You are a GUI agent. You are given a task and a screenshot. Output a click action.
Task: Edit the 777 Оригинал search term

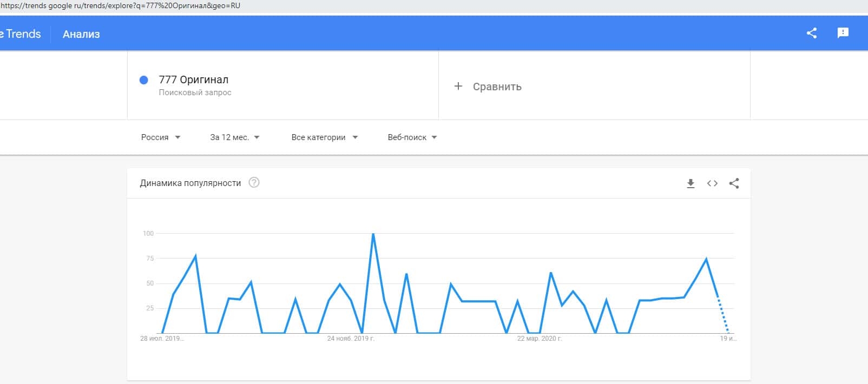193,80
